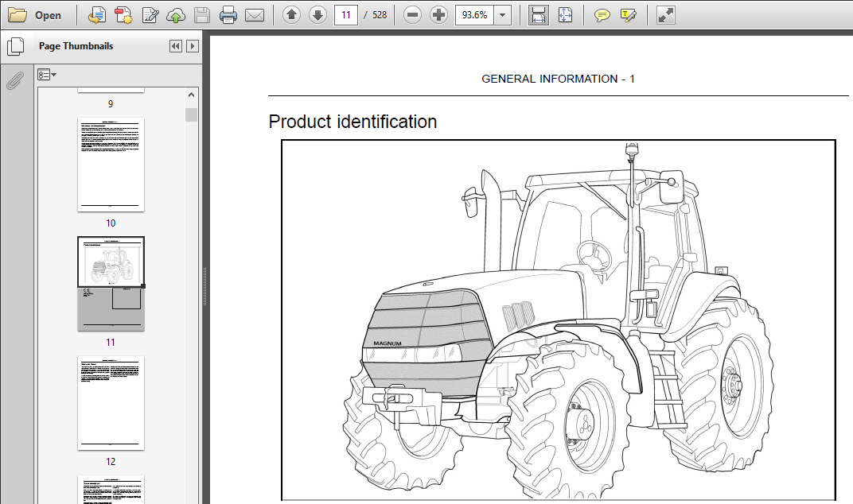Image resolution: width=853 pixels, height=504 pixels.
Task: Click the upload to cloud icon
Action: 176,15
